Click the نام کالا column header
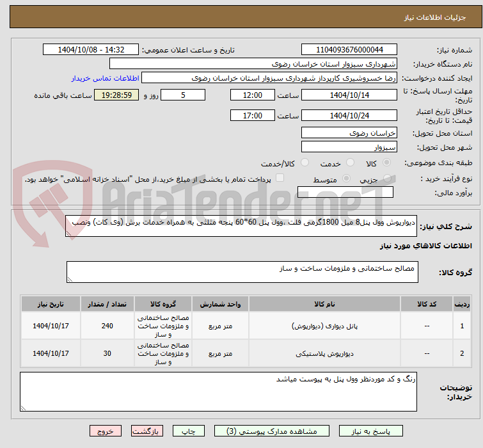This screenshot has width=483, height=448. (x=324, y=304)
